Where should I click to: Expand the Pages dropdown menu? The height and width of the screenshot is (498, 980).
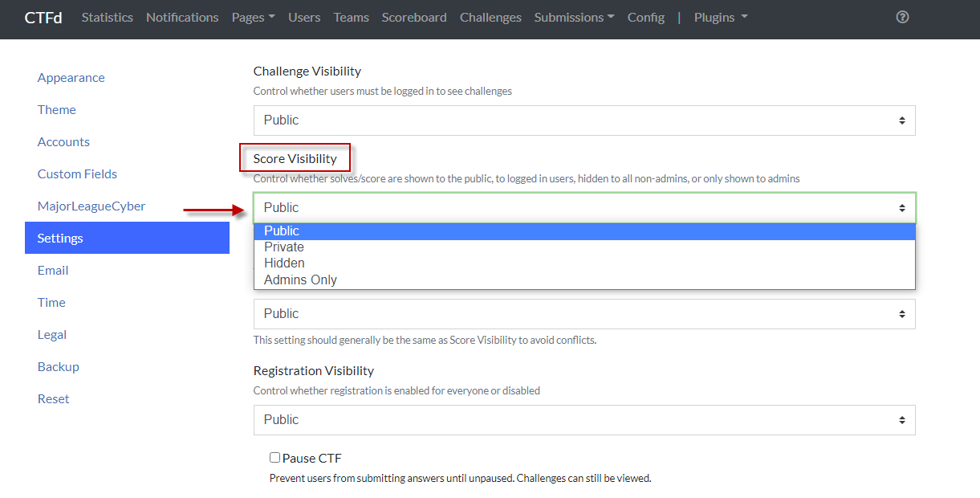[x=253, y=17]
